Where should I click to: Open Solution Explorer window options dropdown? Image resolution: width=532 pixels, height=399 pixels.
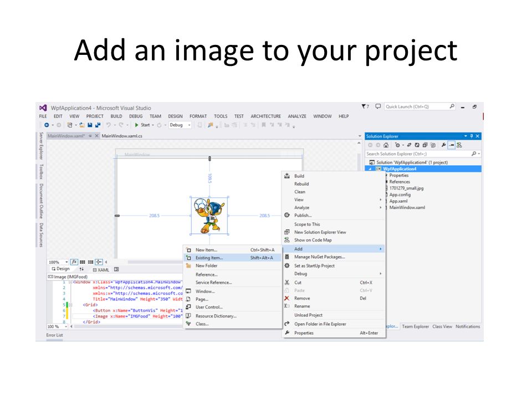[465, 136]
